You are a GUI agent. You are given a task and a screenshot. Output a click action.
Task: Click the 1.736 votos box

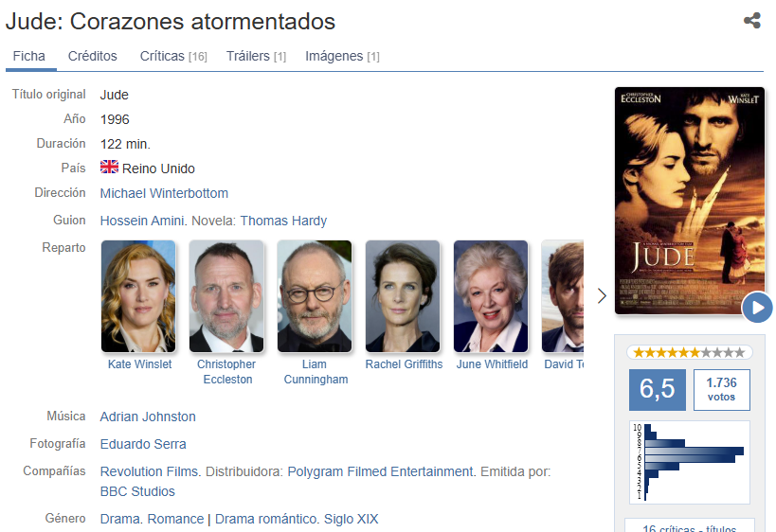point(722,390)
